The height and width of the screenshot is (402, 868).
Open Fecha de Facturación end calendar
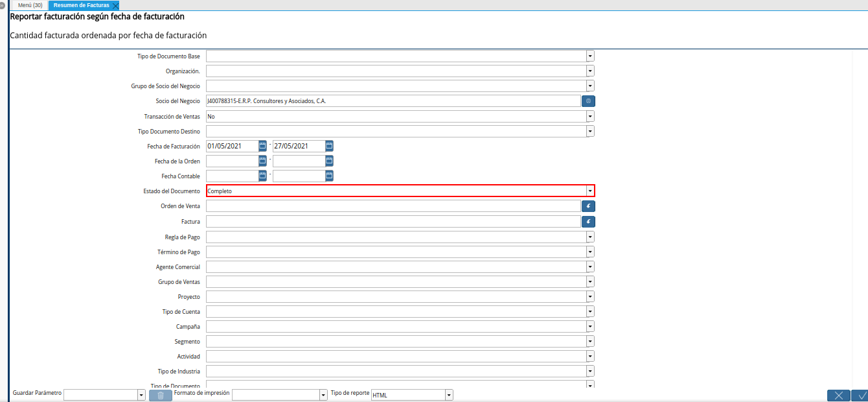tap(329, 146)
